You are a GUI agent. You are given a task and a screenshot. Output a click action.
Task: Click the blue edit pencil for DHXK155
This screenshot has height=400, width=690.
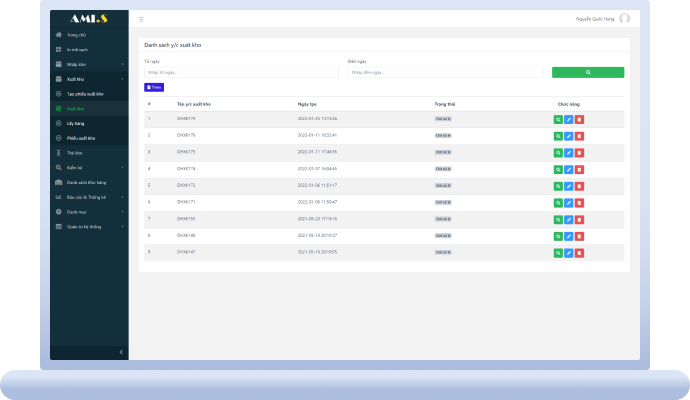(x=569, y=220)
